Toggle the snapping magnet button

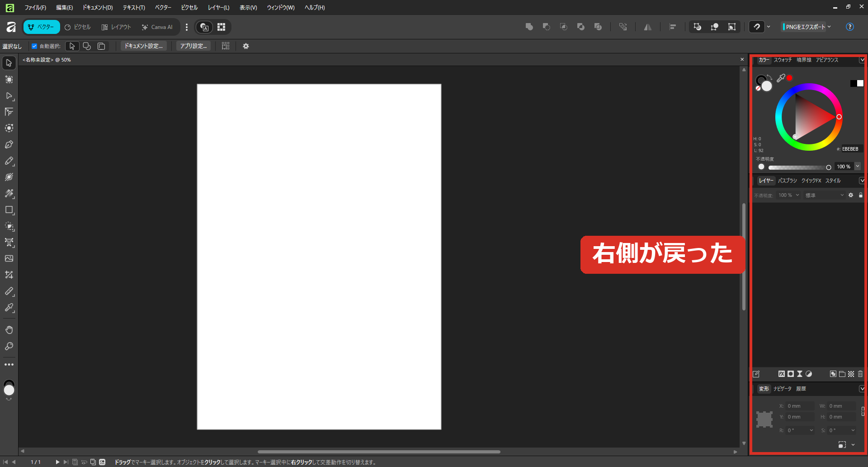click(x=757, y=27)
